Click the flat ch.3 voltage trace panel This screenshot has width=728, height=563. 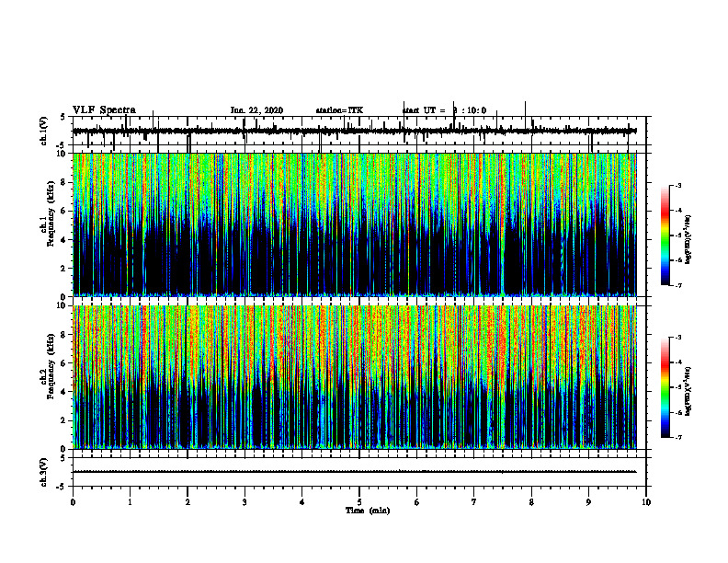pos(359,472)
